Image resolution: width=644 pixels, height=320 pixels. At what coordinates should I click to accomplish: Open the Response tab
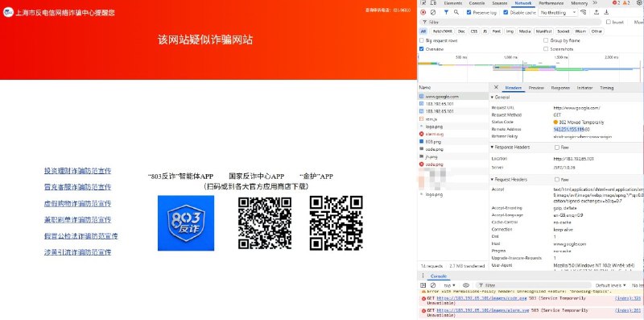tap(560, 88)
